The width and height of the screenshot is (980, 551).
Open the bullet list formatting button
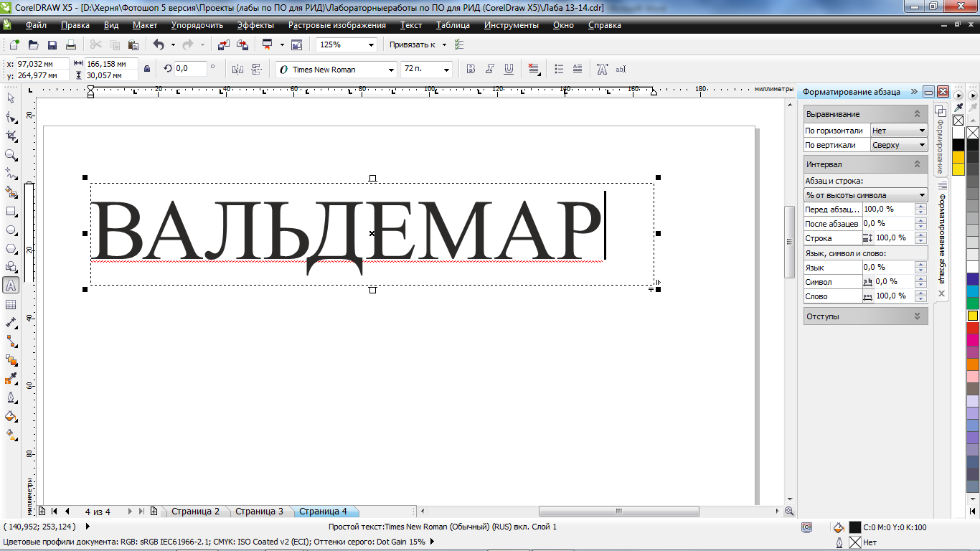[560, 69]
